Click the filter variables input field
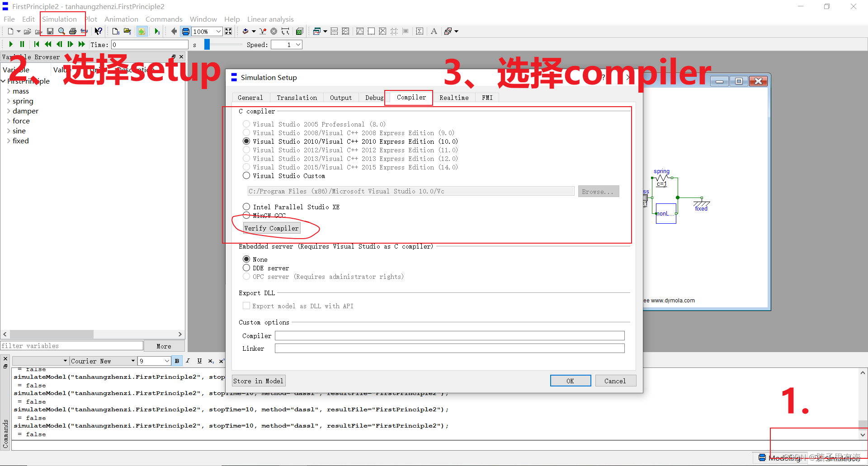Screen dimensions: 868x466 coord(71,346)
